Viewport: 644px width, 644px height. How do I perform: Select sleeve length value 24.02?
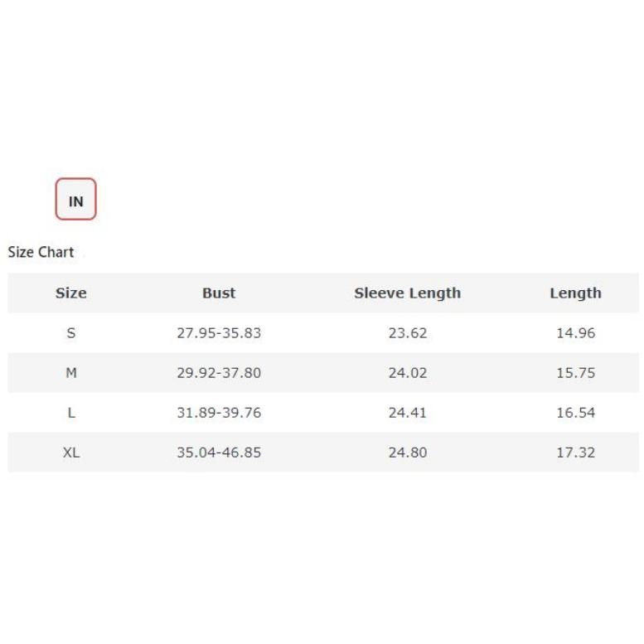pyautogui.click(x=408, y=373)
